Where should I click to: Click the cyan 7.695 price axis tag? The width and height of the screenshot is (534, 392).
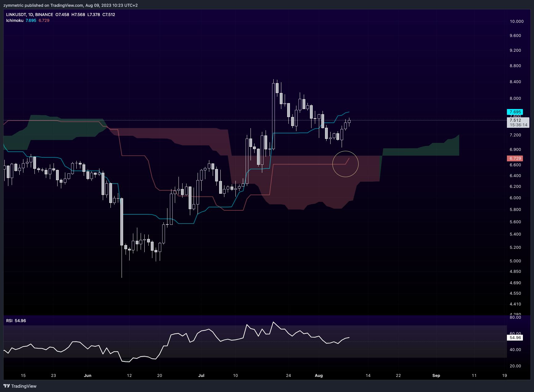[515, 112]
